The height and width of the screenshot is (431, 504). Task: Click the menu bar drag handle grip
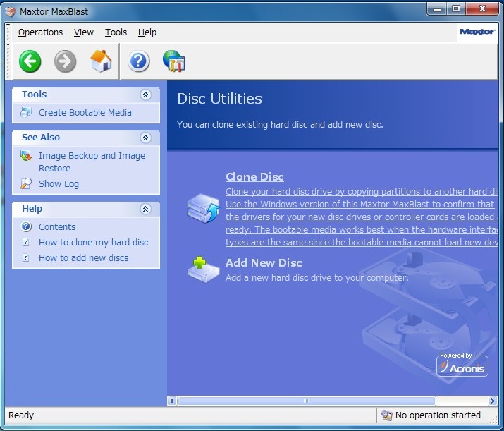[x=8, y=32]
